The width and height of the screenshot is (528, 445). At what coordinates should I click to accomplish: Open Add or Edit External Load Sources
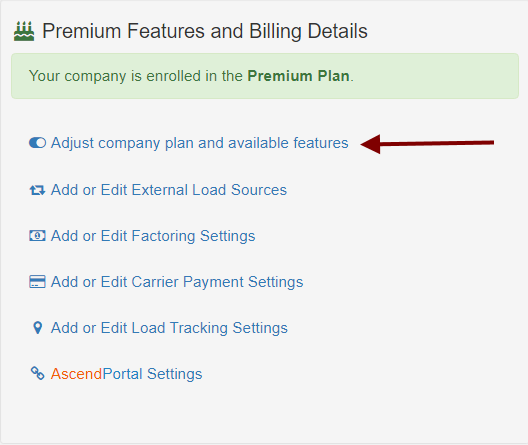[x=169, y=190]
